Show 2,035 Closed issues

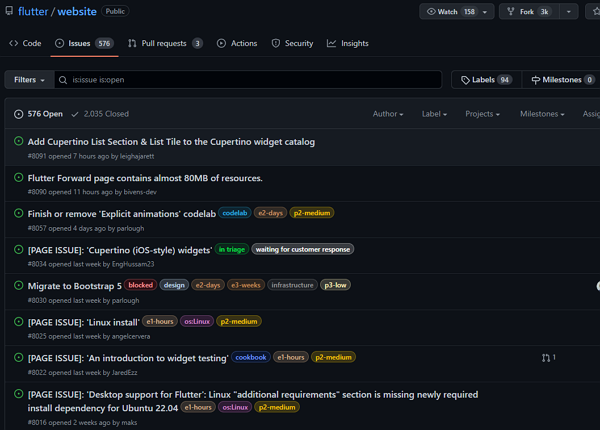point(100,114)
